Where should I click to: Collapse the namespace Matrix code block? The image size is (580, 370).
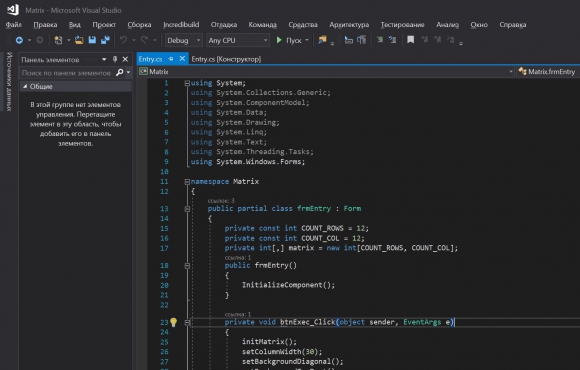tap(187, 182)
